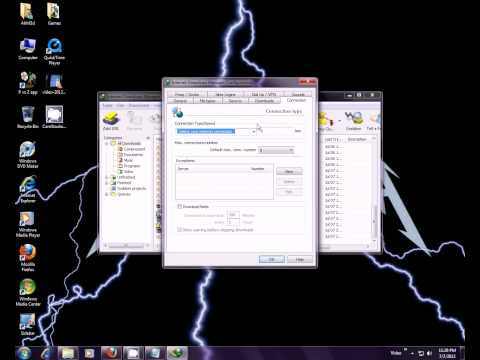Image resolution: width=480 pixels, height=360 pixels.
Task: Select the Windows Media Center desktop icon
Action: [x=28, y=292]
